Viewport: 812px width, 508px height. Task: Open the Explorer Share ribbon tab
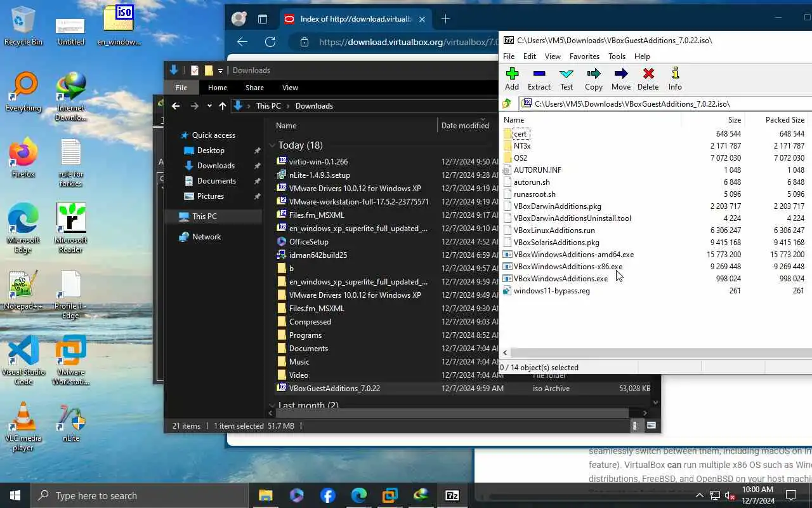point(254,88)
